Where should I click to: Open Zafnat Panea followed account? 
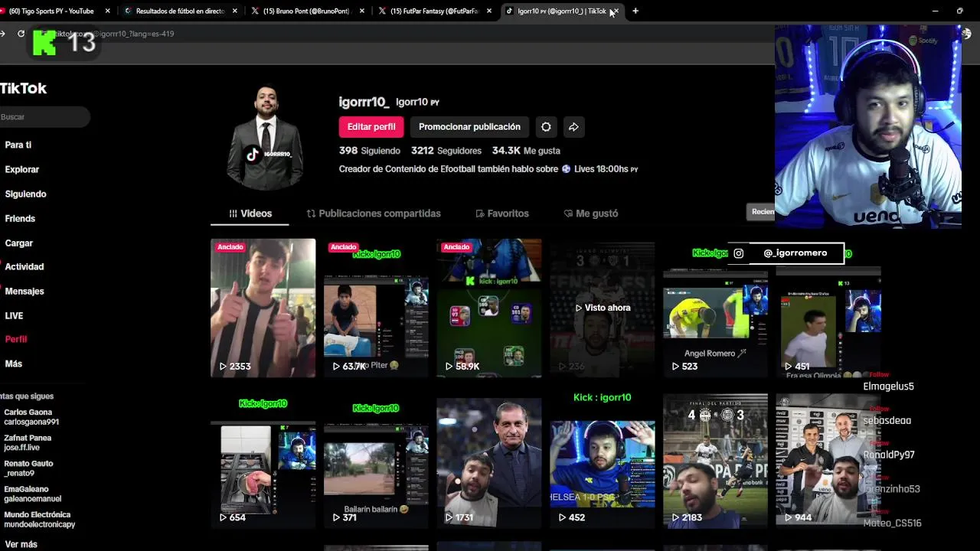click(x=28, y=442)
